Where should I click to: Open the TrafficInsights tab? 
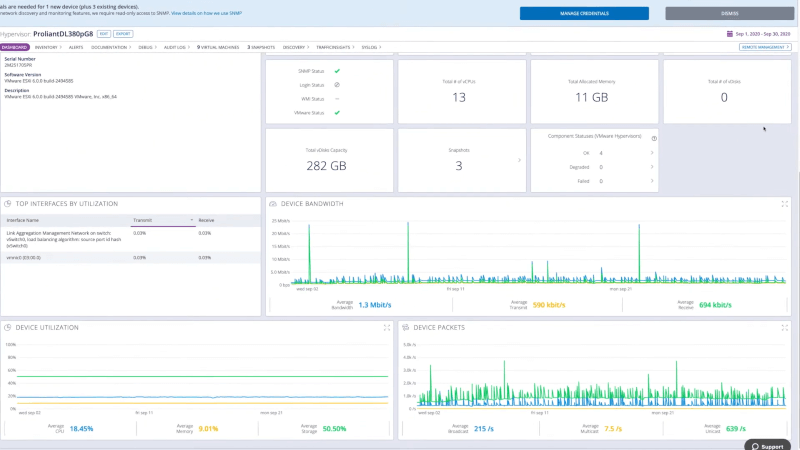click(335, 47)
